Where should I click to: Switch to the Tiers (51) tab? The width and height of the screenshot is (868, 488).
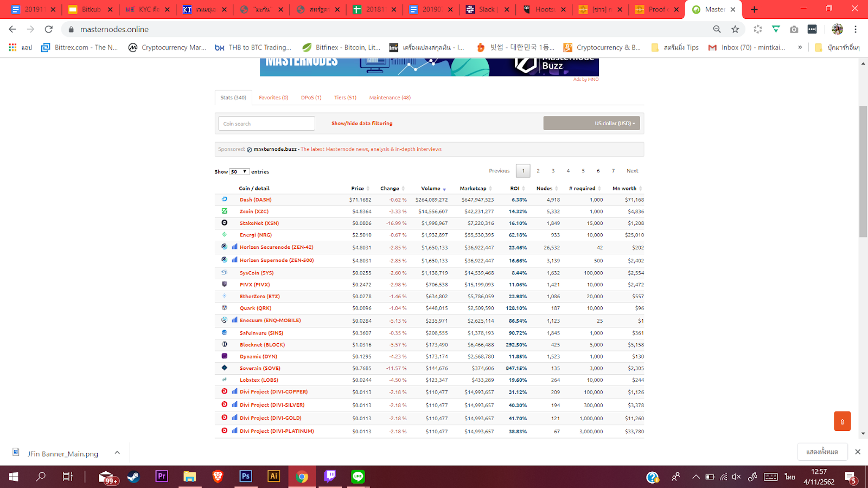point(345,98)
